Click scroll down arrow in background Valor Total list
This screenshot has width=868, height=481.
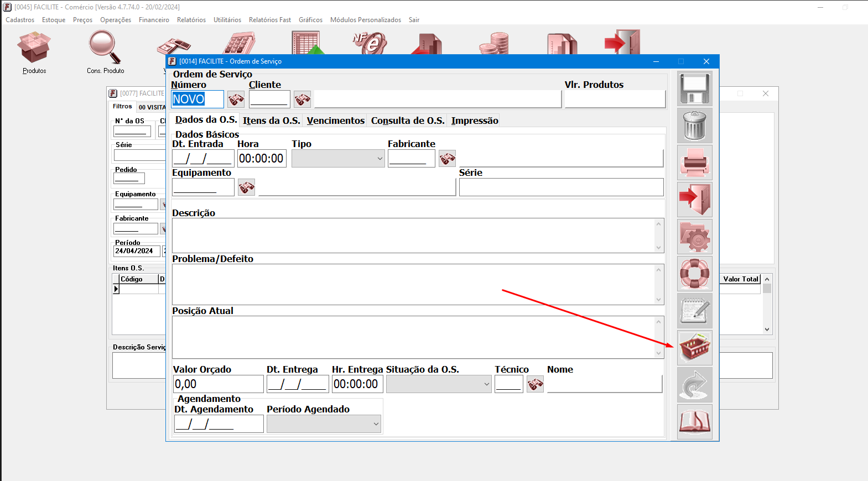tap(767, 330)
